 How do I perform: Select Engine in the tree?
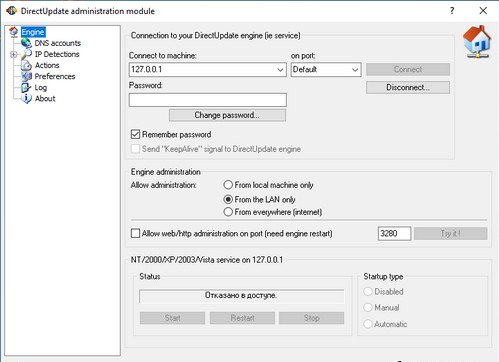[33, 32]
